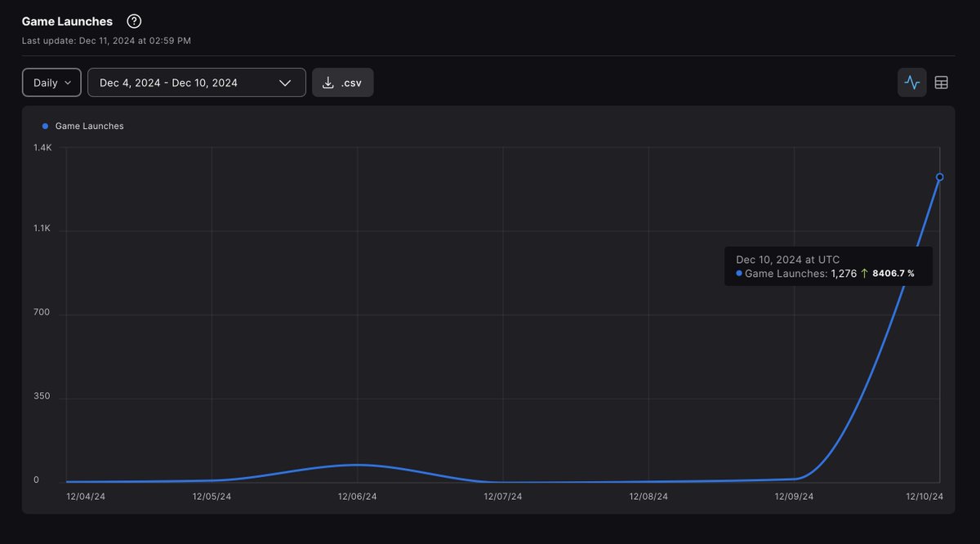Screen dimensions: 980x544
Task: Open the Daily interval dropdown
Action: 51,82
